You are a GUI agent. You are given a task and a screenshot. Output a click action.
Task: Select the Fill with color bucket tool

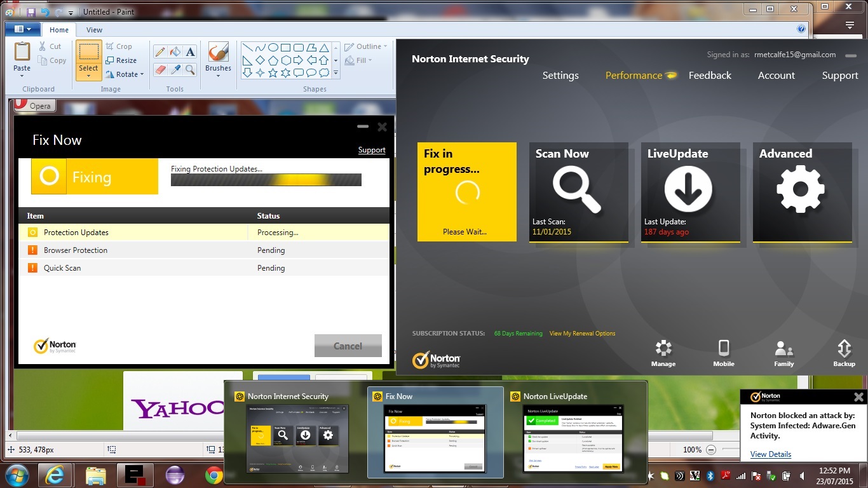click(175, 52)
